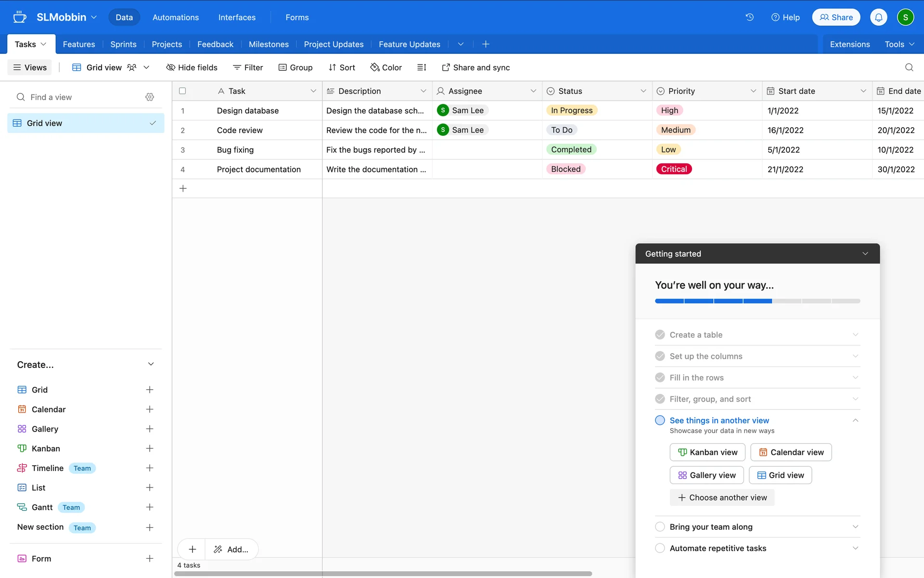Add a Kanban view with plus
The image size is (924, 578).
click(150, 448)
